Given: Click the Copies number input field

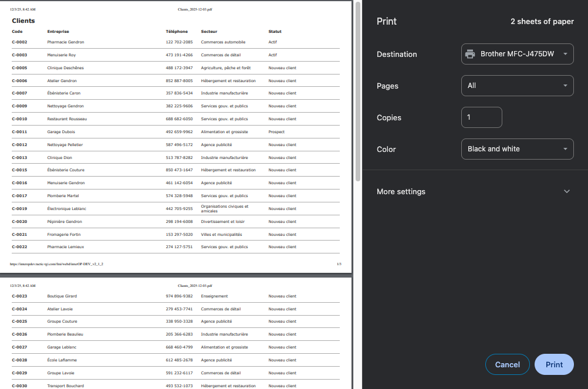Looking at the screenshot, I should 481,117.
